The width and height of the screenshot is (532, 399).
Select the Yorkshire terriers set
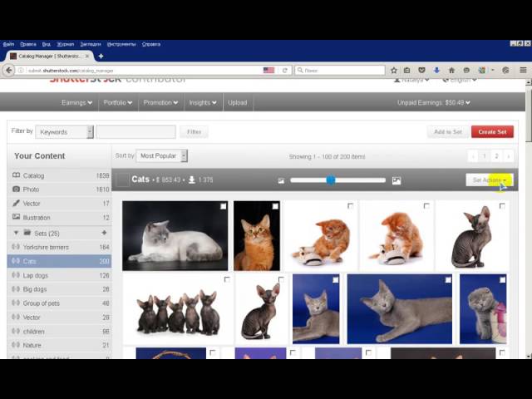point(59,247)
